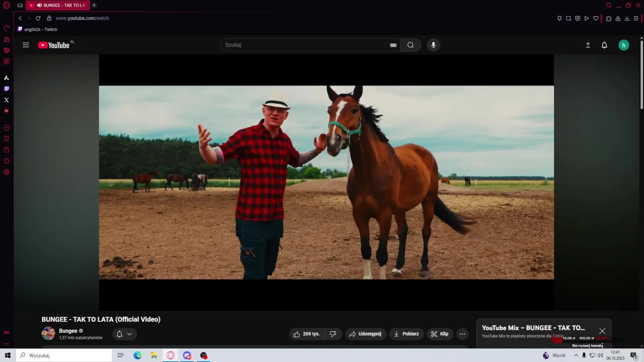Open Extensions cube icon in sidebar
Viewport: 644px width, 362px height.
pos(7,161)
